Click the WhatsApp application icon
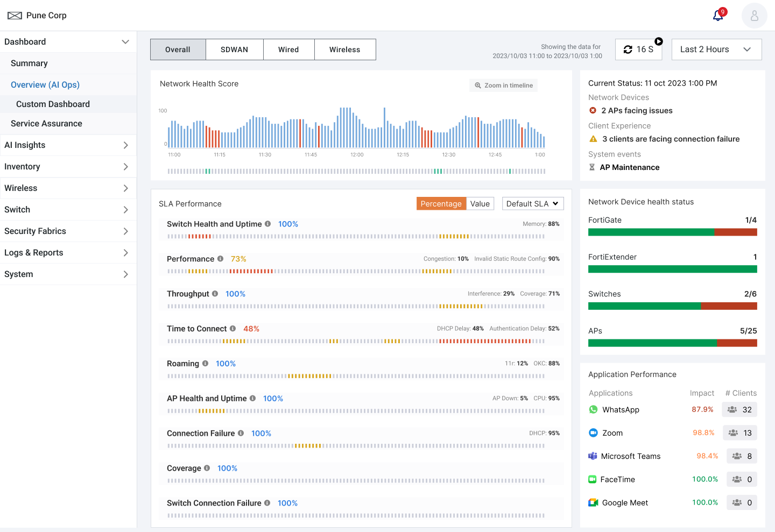The width and height of the screenshot is (775, 532). [593, 409]
